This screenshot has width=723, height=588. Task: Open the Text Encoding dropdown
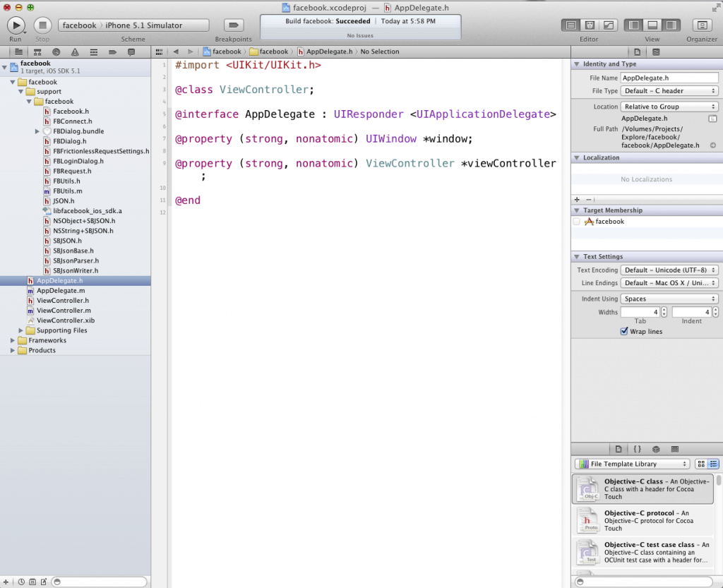tap(669, 270)
